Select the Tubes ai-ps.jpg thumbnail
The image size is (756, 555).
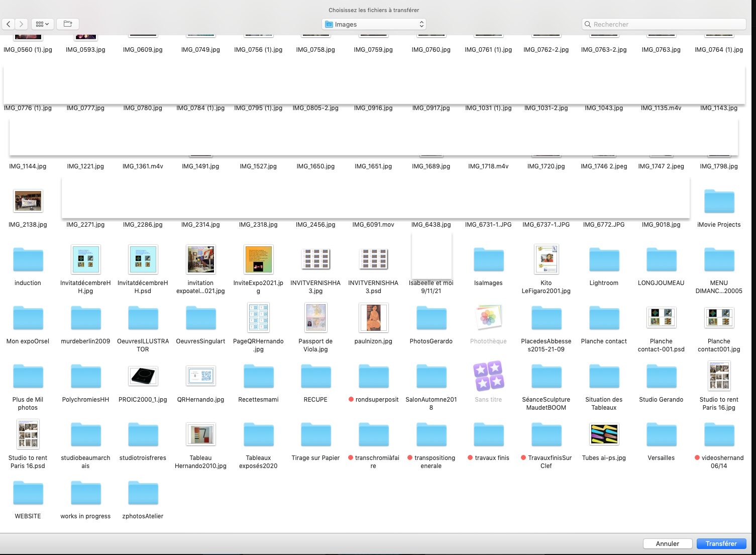[604, 434]
